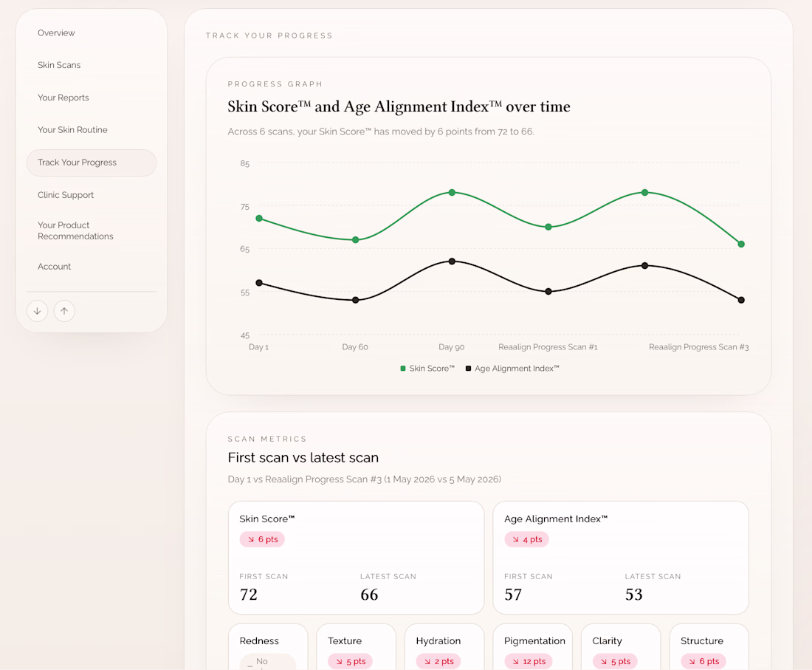812x670 pixels.
Task: Click the 6 pts badge under Structure
Action: tap(703, 661)
